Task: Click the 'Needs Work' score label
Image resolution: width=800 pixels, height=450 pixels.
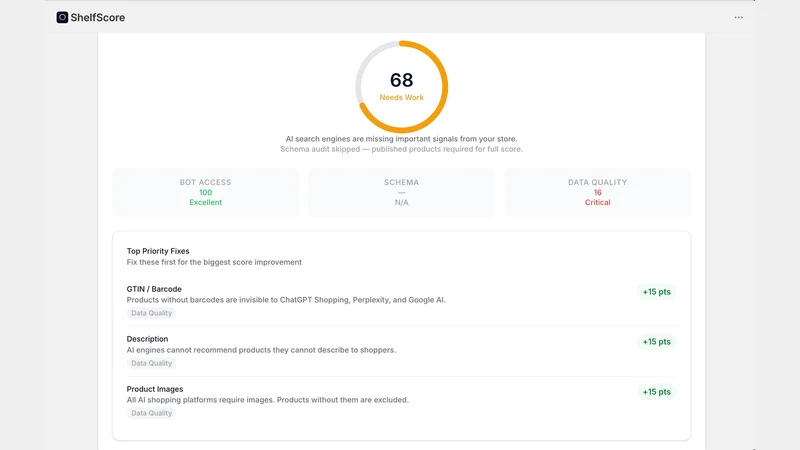Action: (x=402, y=97)
